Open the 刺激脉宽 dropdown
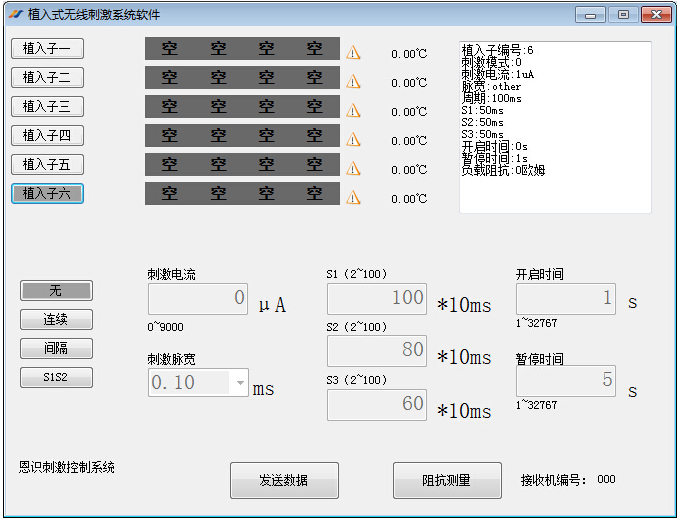This screenshot has height=521, width=679. 238,382
